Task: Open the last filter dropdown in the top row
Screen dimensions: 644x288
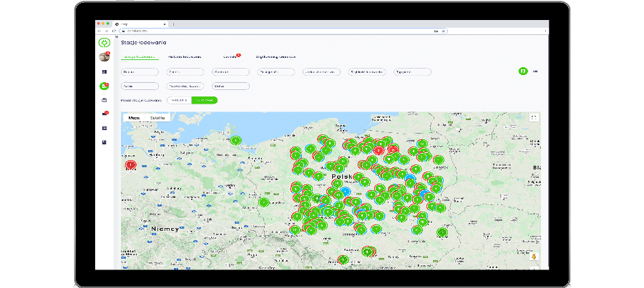Action: [413, 72]
